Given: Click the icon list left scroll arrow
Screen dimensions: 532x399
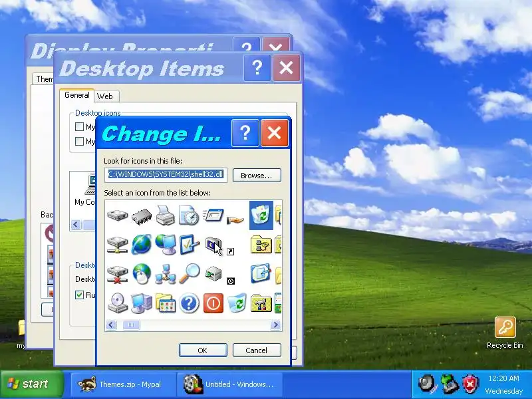Looking at the screenshot, I should [111, 325].
